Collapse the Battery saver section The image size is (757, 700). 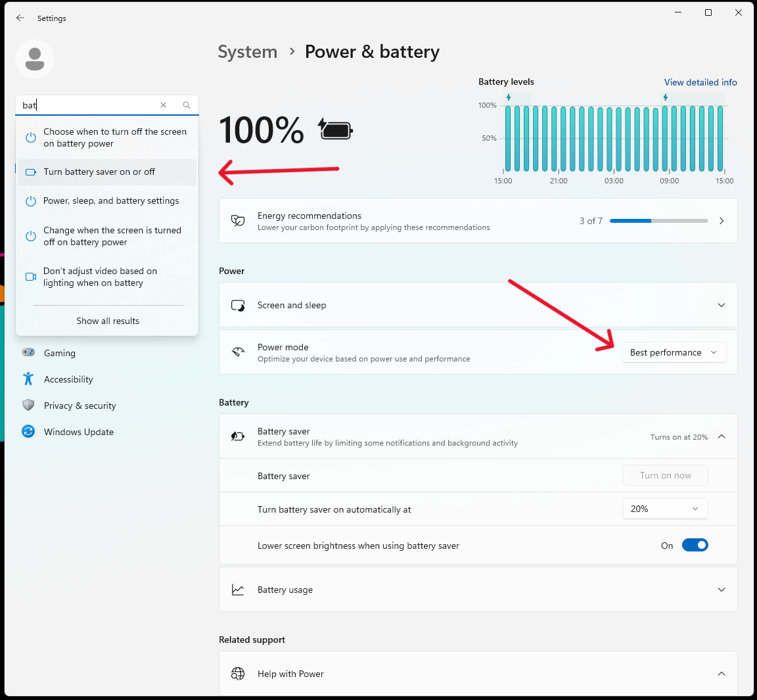point(721,437)
